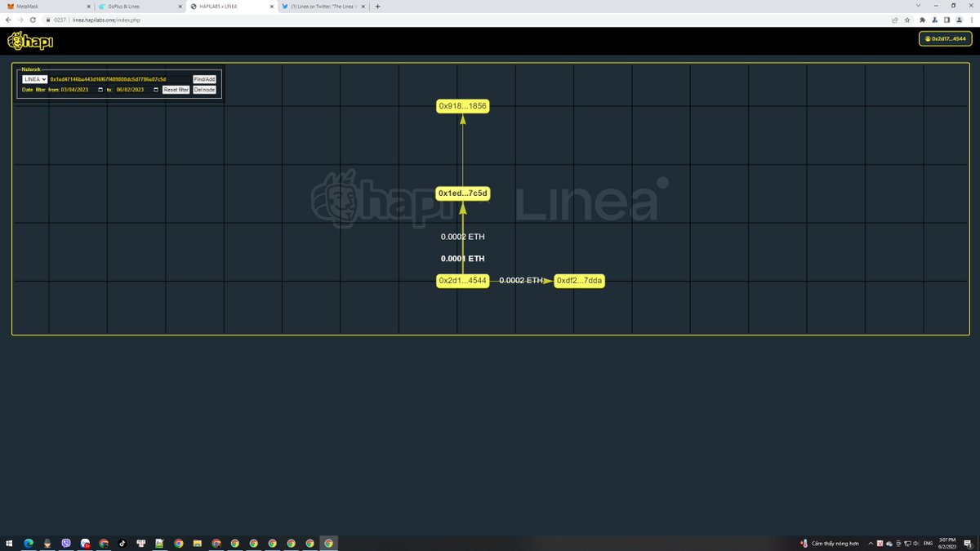Set the date filter 'from' field 03/04/2023
The width and height of the screenshot is (980, 551).
point(82,90)
